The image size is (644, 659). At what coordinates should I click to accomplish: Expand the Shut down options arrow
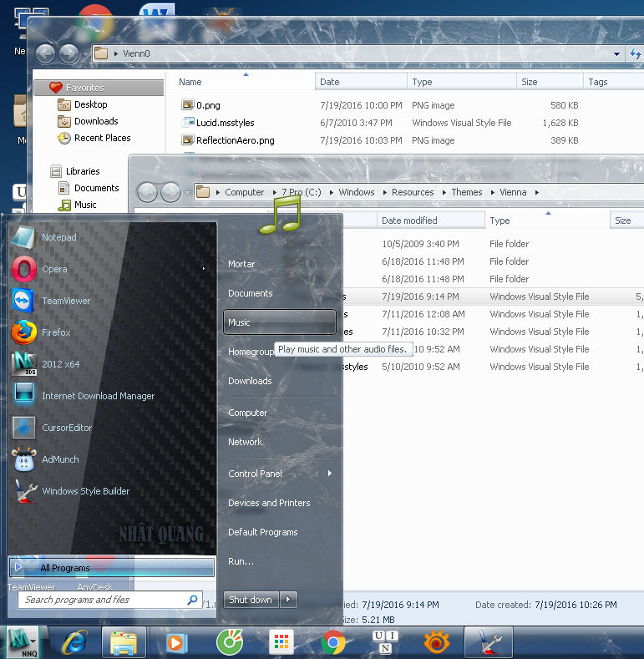[288, 600]
